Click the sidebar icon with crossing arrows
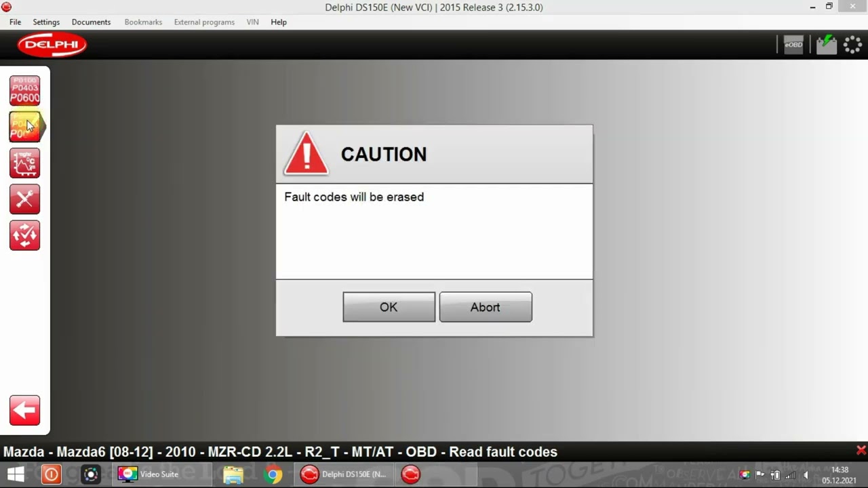868x488 pixels. 24,235
